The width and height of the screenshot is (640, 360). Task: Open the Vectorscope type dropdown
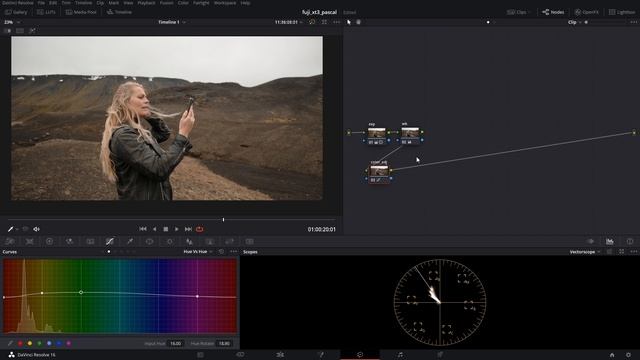point(585,252)
